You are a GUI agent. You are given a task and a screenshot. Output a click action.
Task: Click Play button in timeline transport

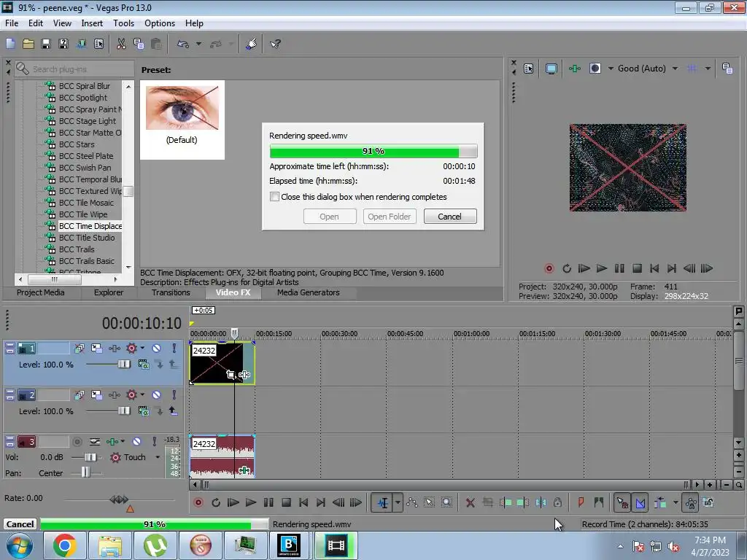click(x=251, y=502)
